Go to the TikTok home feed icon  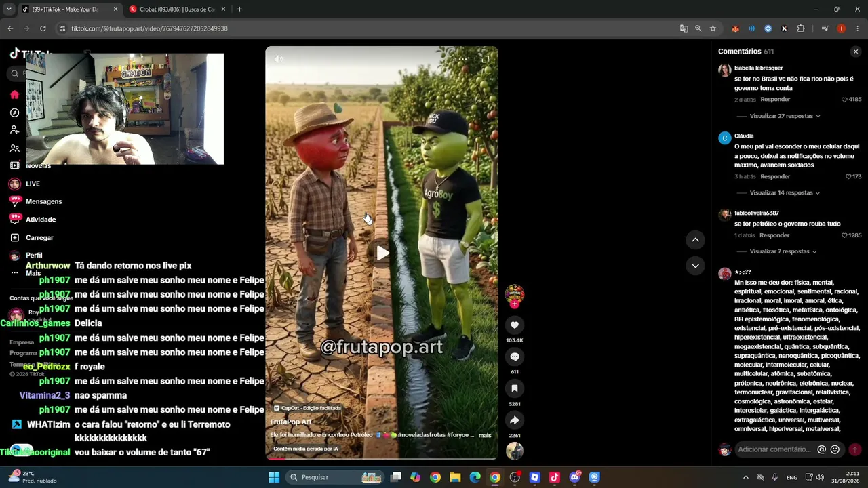[x=14, y=94]
